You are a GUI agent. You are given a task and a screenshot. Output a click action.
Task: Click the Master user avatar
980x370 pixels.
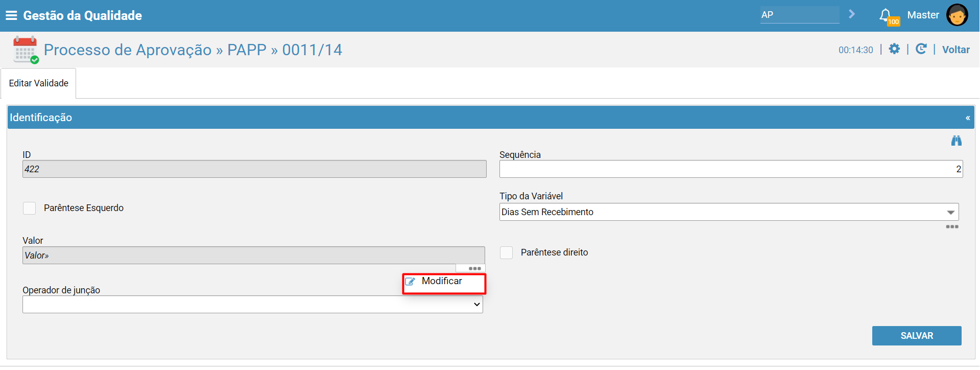point(957,15)
